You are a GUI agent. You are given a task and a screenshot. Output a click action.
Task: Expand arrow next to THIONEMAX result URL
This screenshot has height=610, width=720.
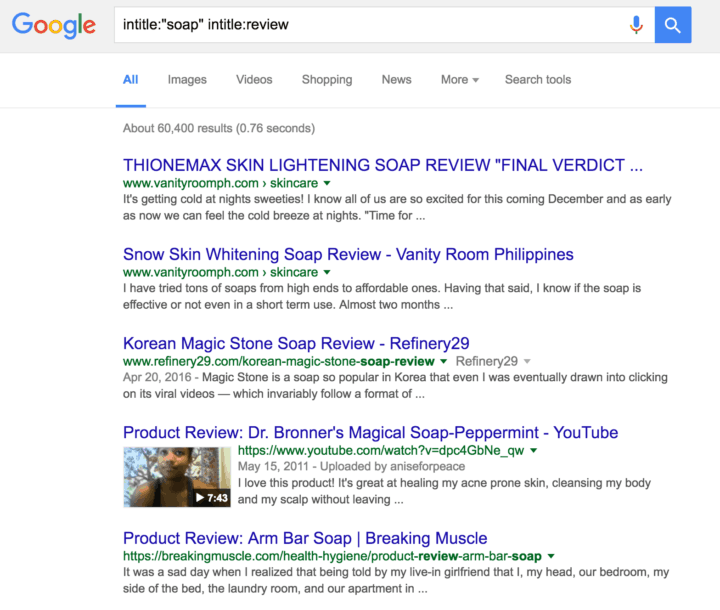tap(327, 183)
